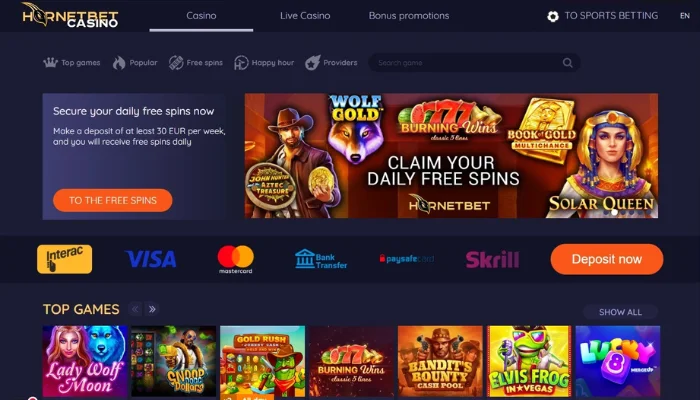
Task: Select the active banner carousel dot
Action: [614, 212]
